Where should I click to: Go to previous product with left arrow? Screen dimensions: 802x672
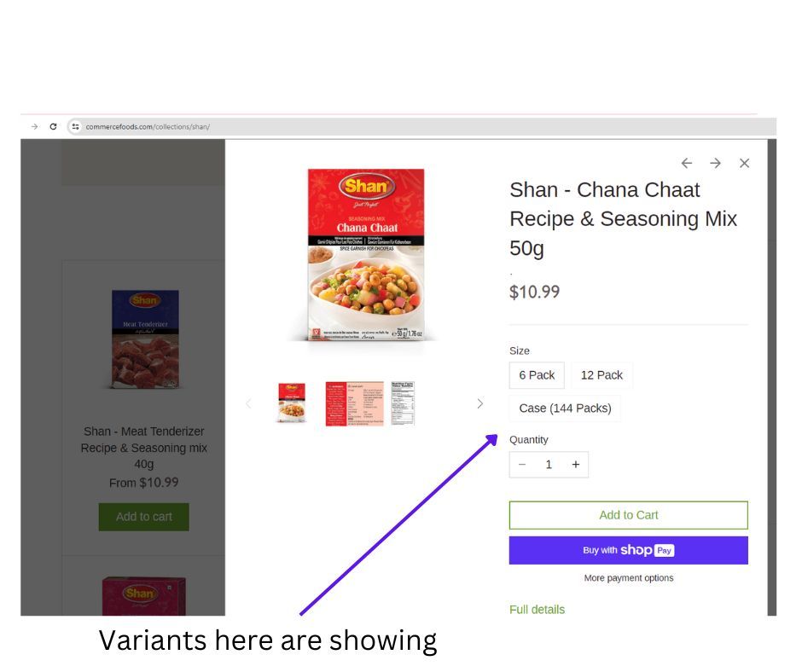tap(687, 163)
